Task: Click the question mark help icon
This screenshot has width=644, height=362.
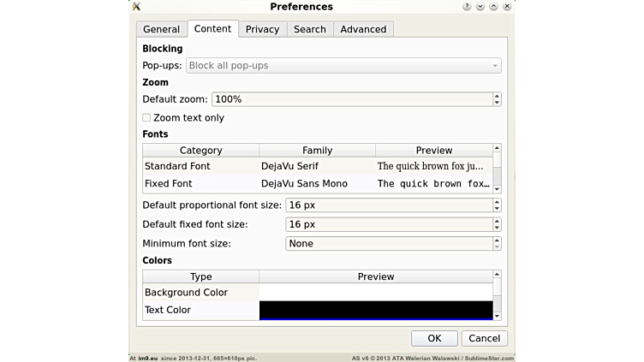Action: (467, 7)
